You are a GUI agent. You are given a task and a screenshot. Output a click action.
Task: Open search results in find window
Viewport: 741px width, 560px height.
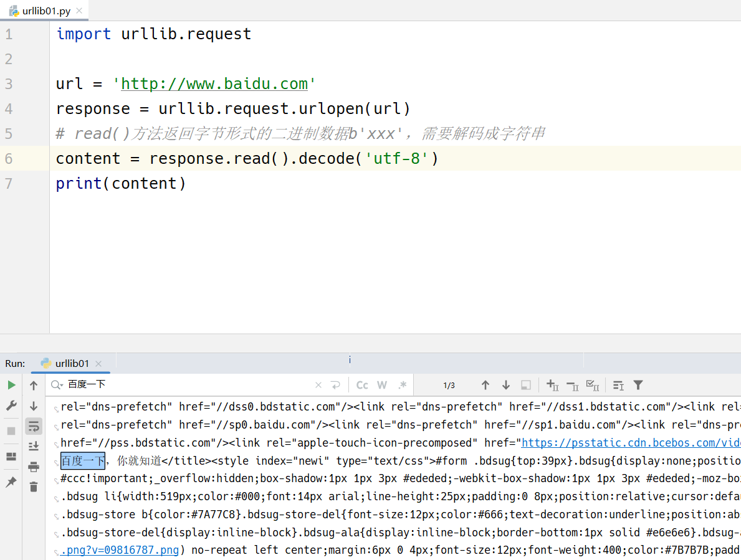pos(525,386)
